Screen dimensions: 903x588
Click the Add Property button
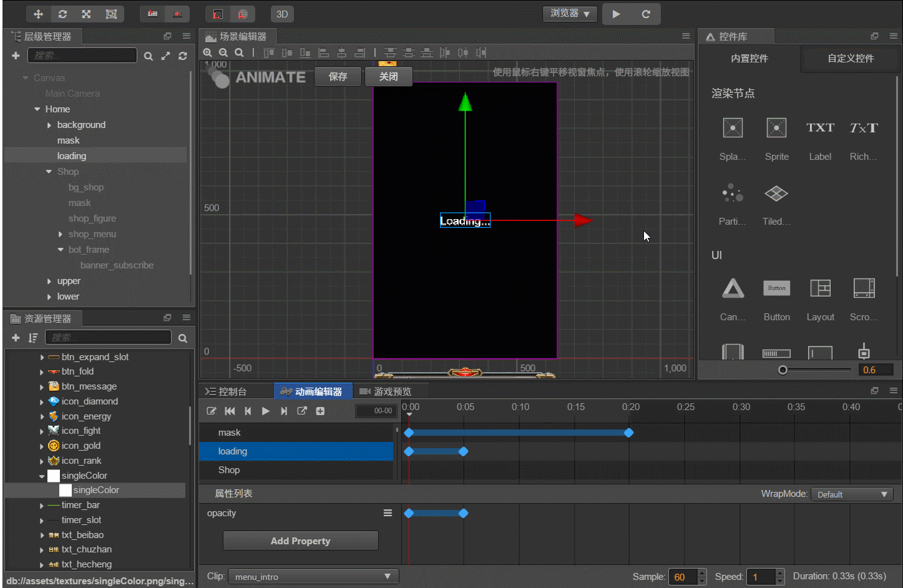tap(301, 541)
